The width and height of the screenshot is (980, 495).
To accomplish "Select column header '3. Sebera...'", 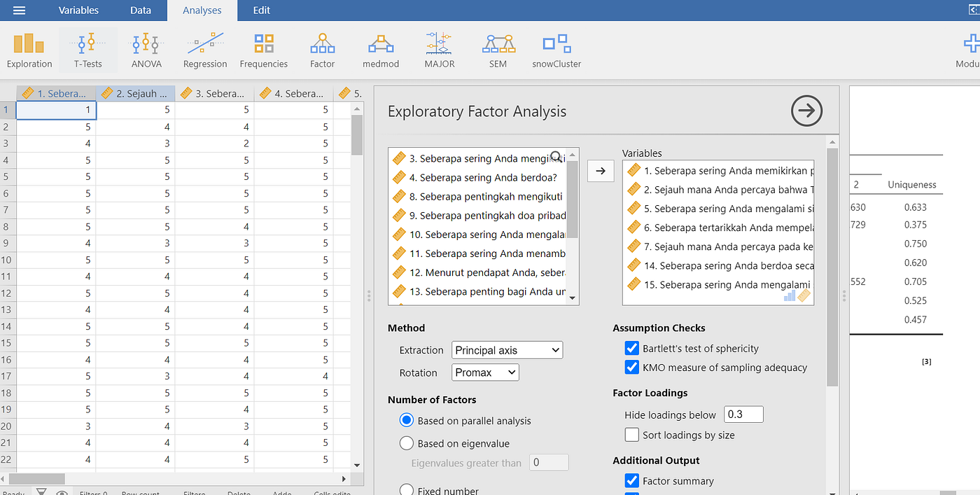I will coord(215,93).
